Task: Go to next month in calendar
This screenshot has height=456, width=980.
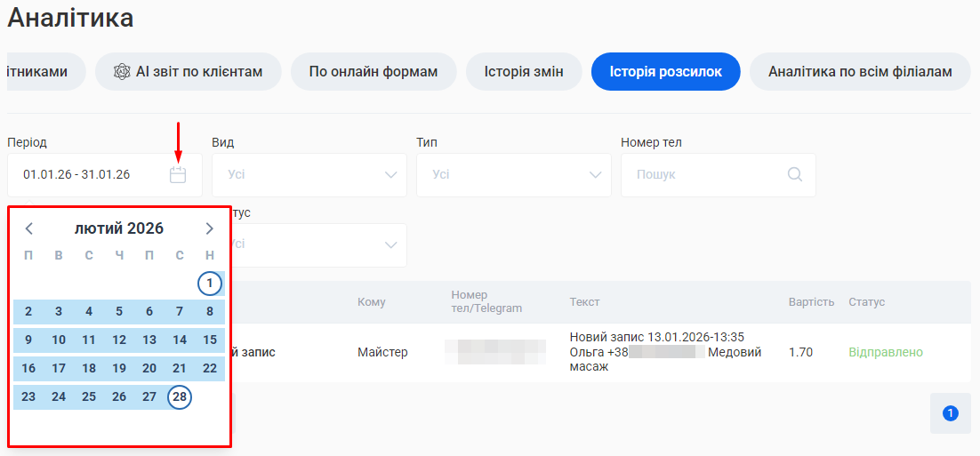Action: [209, 228]
